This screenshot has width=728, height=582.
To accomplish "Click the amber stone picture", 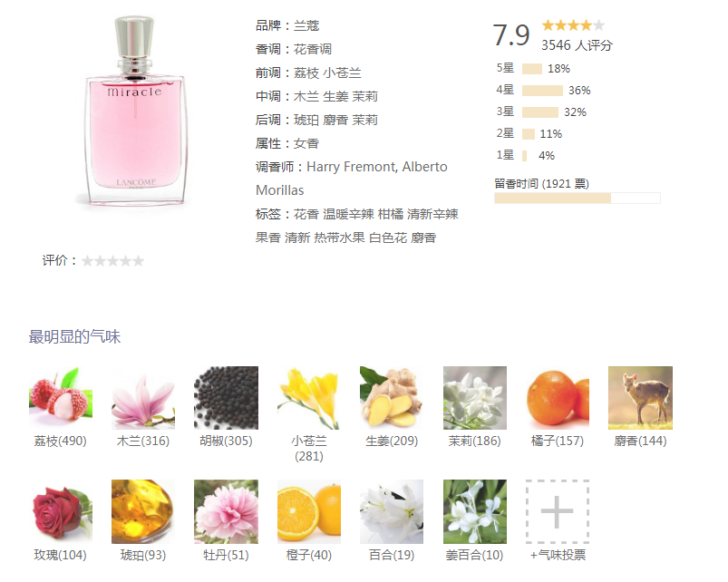I will click(x=143, y=511).
